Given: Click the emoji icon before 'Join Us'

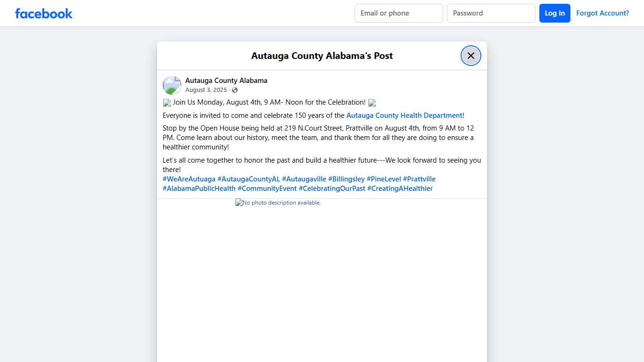Looking at the screenshot, I should tap(167, 103).
